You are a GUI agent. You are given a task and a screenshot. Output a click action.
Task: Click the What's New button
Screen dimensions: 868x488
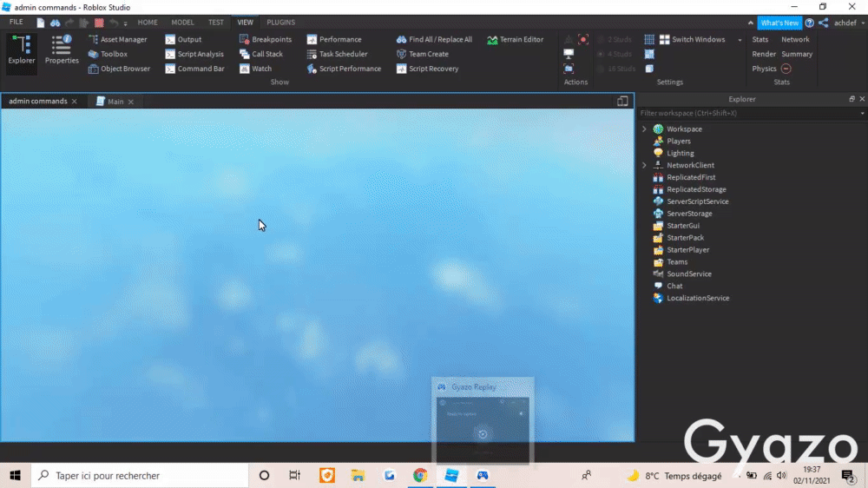click(x=779, y=23)
